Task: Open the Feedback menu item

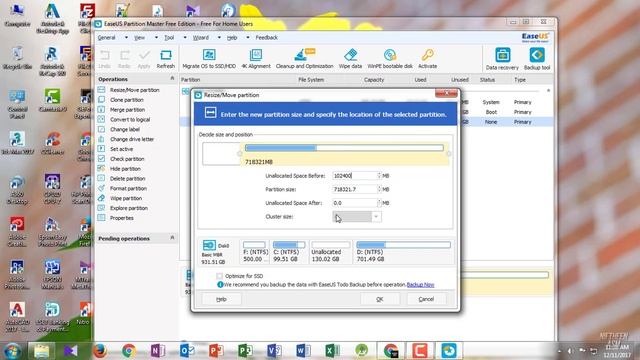Action: point(267,38)
